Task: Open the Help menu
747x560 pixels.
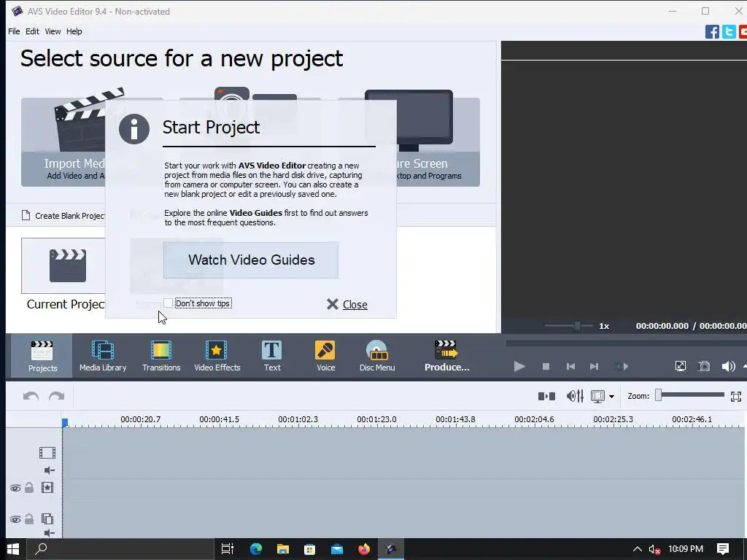Action: click(x=74, y=31)
